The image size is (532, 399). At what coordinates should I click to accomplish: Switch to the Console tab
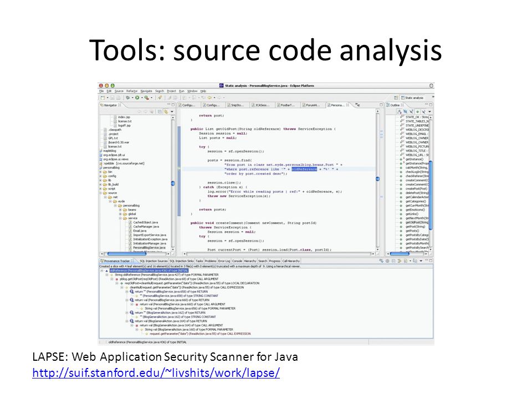(237, 261)
